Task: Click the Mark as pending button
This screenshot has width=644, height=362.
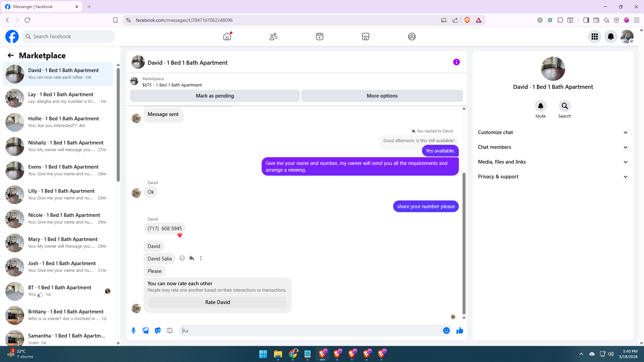Action: coord(215,96)
